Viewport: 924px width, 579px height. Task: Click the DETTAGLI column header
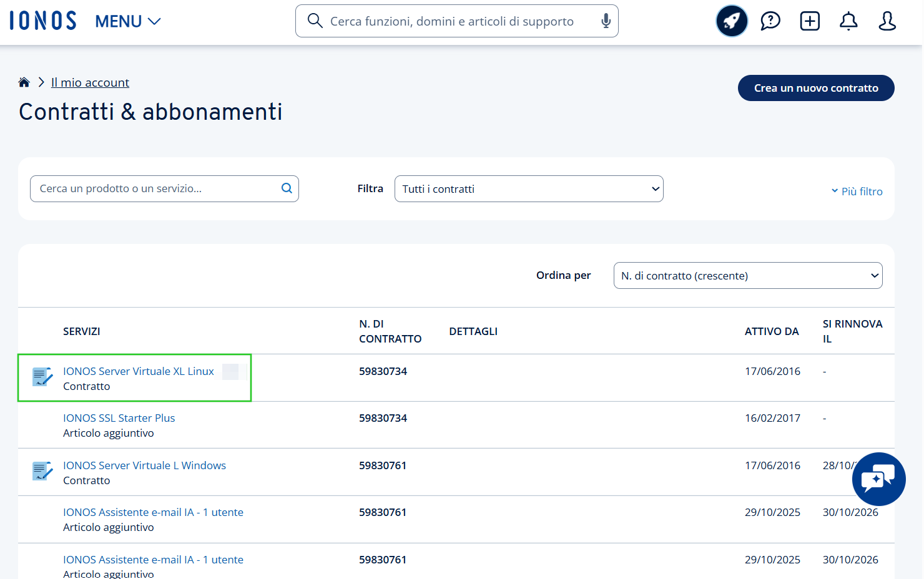(473, 331)
